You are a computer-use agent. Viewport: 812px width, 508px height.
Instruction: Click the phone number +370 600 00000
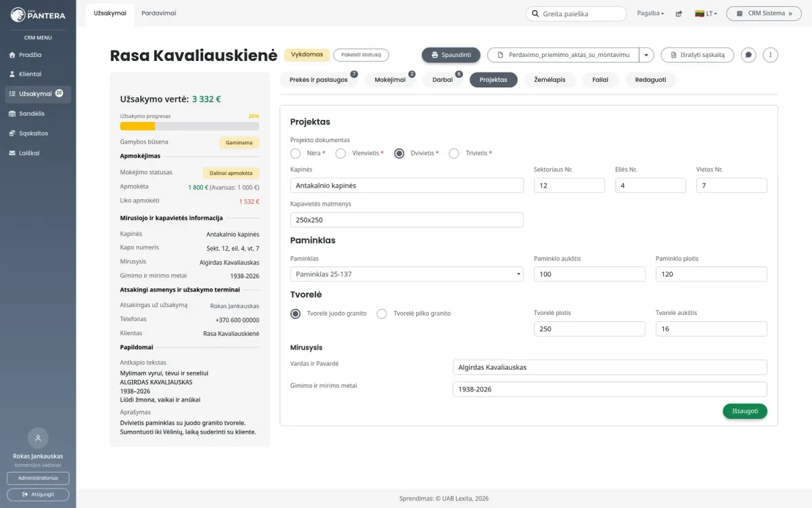click(237, 320)
